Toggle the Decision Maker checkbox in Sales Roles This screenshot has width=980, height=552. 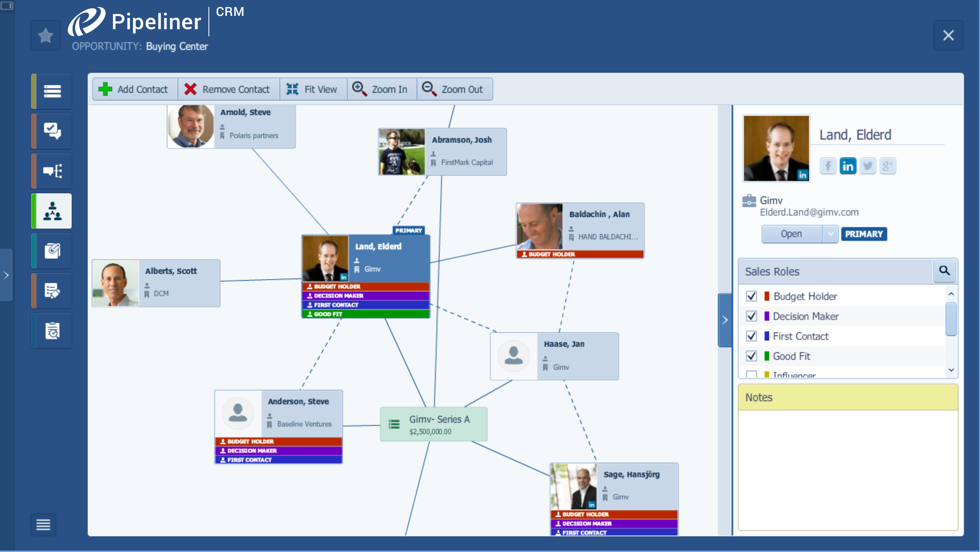[x=751, y=316]
